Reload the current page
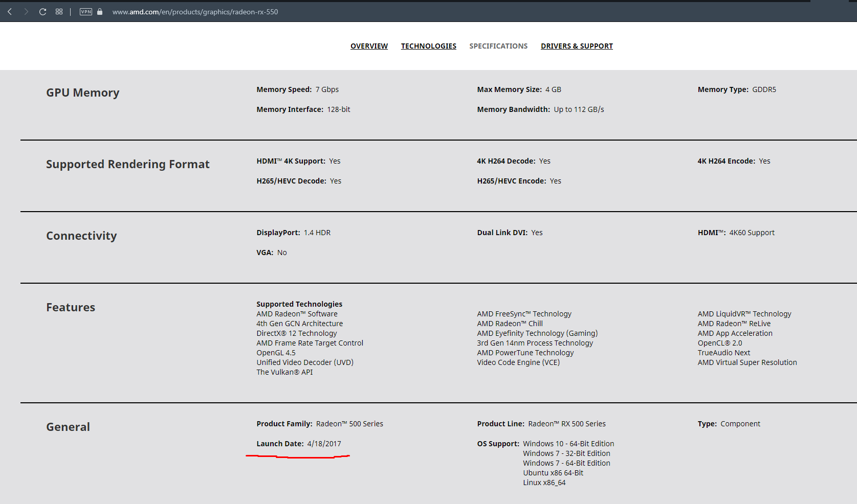Screen dimensions: 857x504 pos(43,12)
